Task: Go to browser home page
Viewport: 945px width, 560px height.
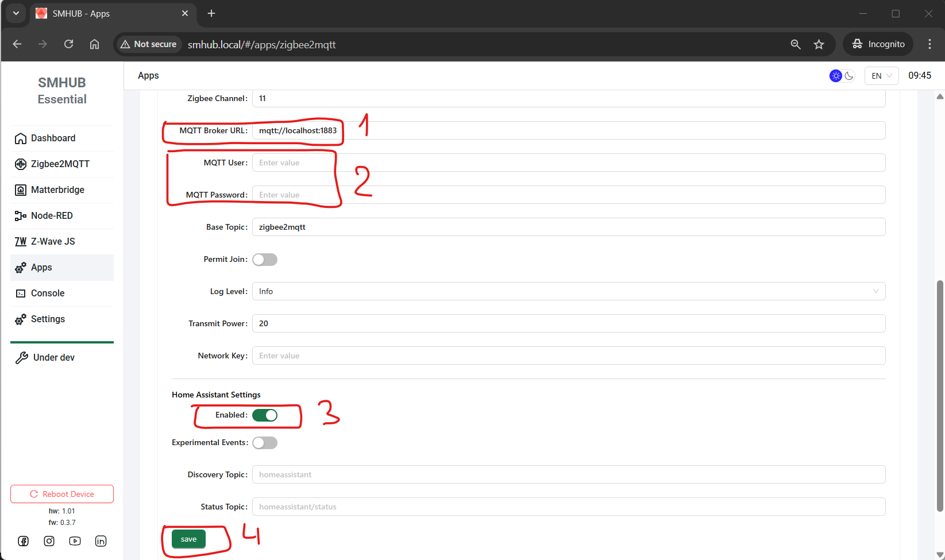Action: (x=95, y=44)
